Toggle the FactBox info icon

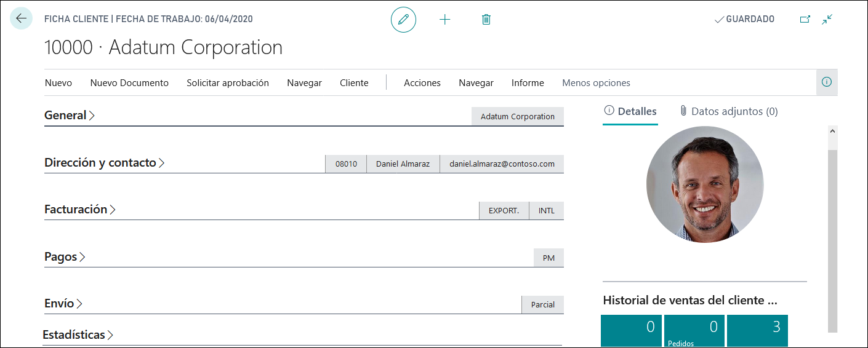point(827,82)
